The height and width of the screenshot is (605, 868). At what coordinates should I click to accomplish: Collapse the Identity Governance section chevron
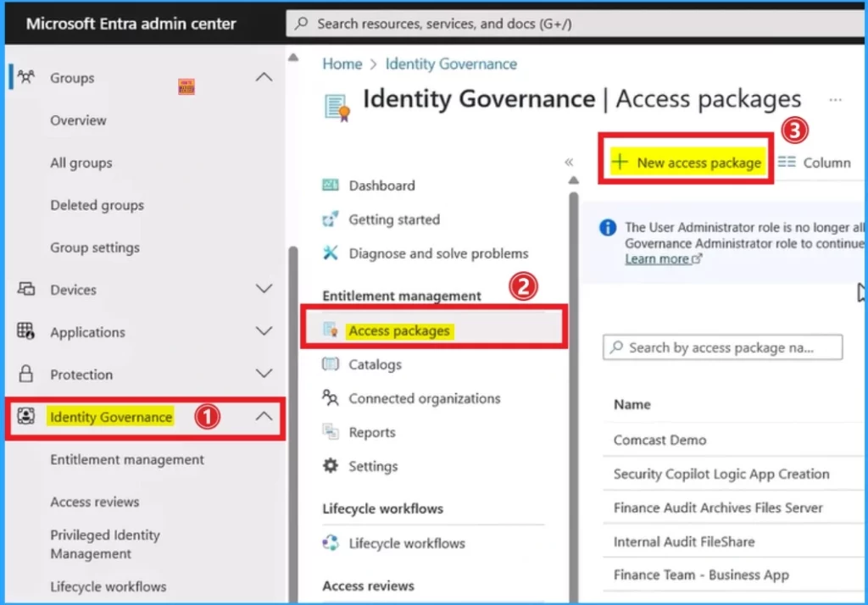pyautogui.click(x=264, y=416)
